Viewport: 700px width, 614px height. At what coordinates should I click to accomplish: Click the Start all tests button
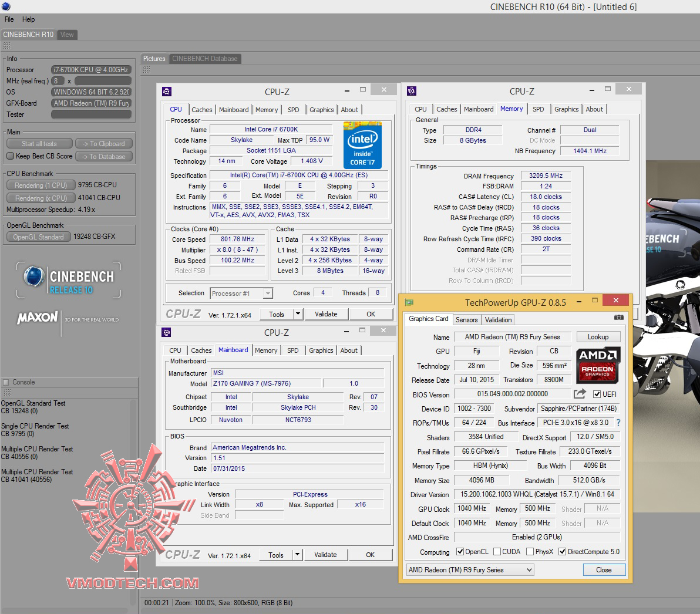(x=39, y=144)
